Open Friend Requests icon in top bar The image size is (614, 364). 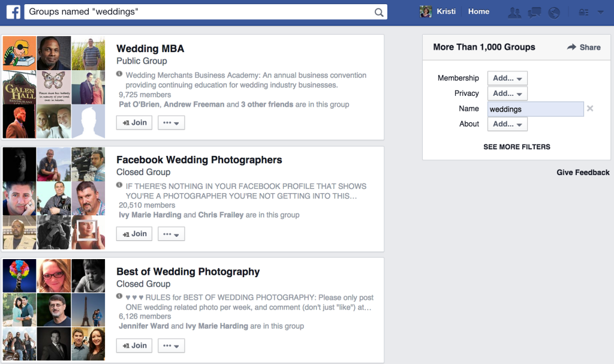[514, 11]
